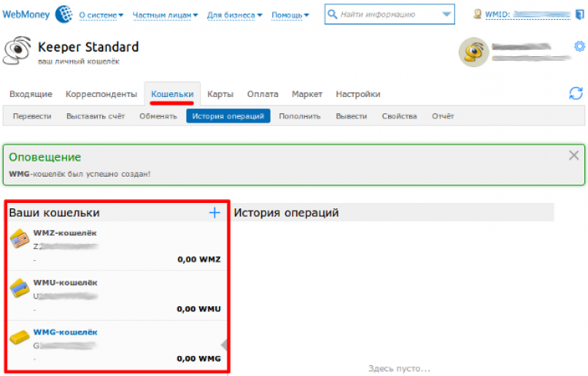588x376 pixels.
Task: Click the WMID certificate icon
Action: (x=477, y=15)
